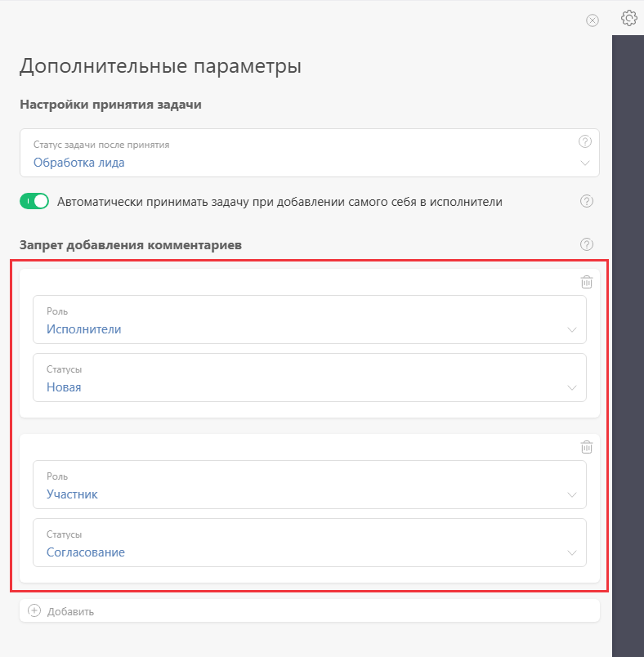Expand the Роль dropdown showing Исполнители
The image size is (644, 657).
tap(310, 320)
